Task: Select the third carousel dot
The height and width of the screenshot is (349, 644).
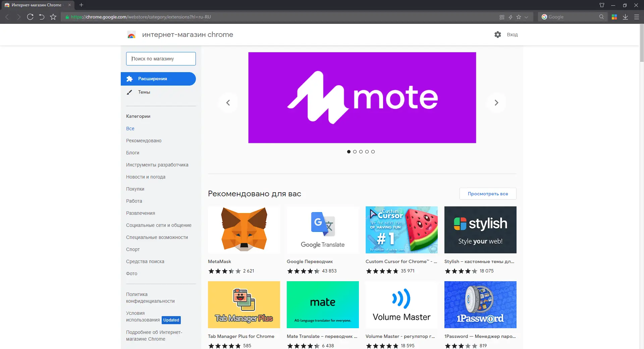Action: coord(361,152)
